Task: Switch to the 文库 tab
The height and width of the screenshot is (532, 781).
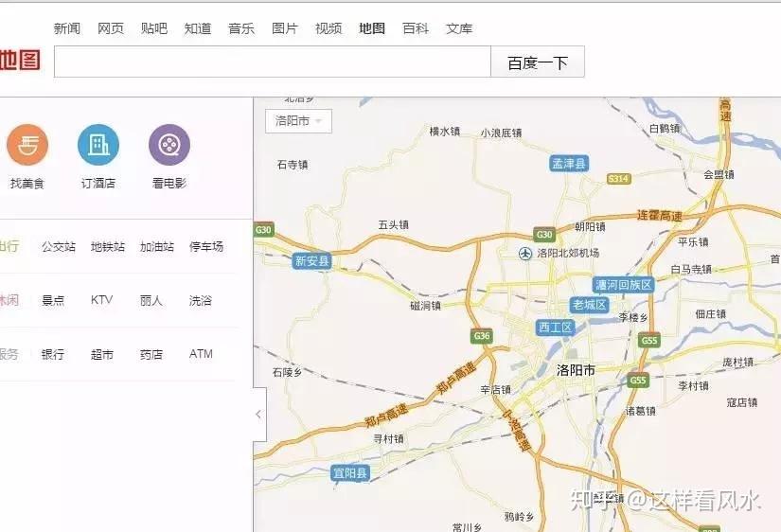Action: 459,28
